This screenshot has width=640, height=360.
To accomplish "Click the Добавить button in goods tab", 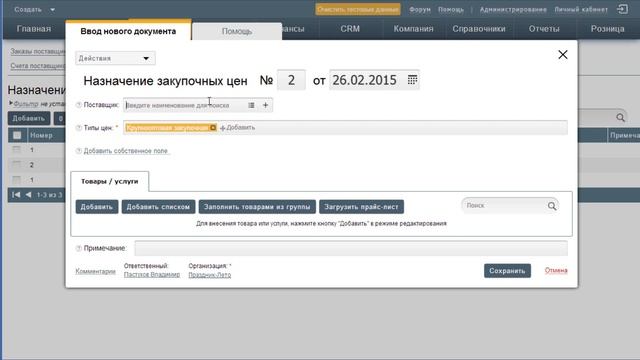I will point(97,207).
